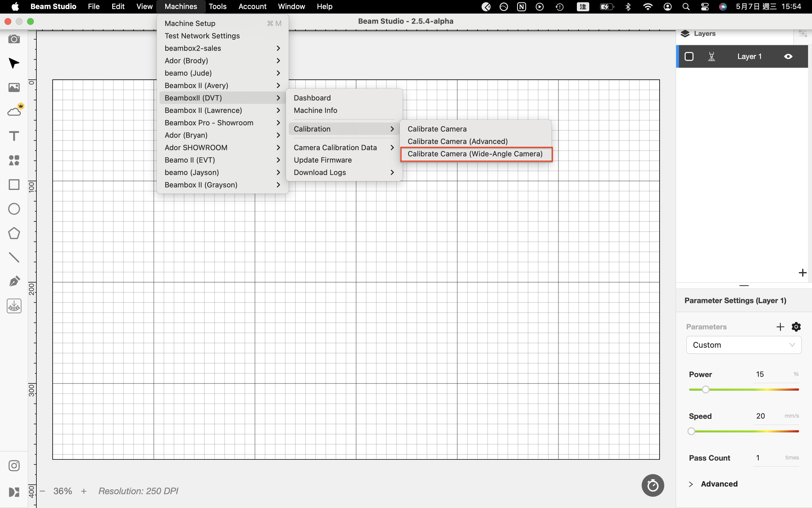Click the logo icon below Instagram
The width and height of the screenshot is (812, 508).
(x=14, y=492)
